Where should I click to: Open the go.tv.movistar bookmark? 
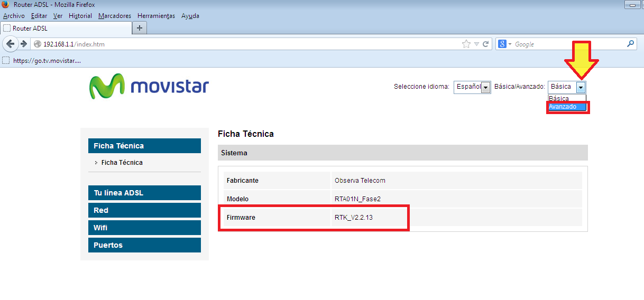42,61
